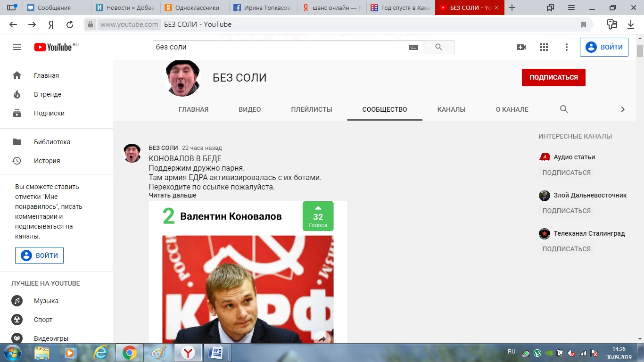The width and height of the screenshot is (644, 362).
Task: Open the Windows Start button
Action: pyautogui.click(x=12, y=352)
